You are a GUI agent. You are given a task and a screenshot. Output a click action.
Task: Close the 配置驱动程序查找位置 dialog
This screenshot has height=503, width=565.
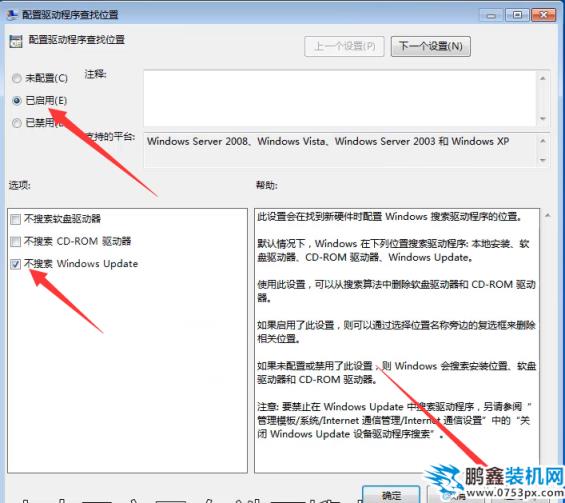coord(543,15)
